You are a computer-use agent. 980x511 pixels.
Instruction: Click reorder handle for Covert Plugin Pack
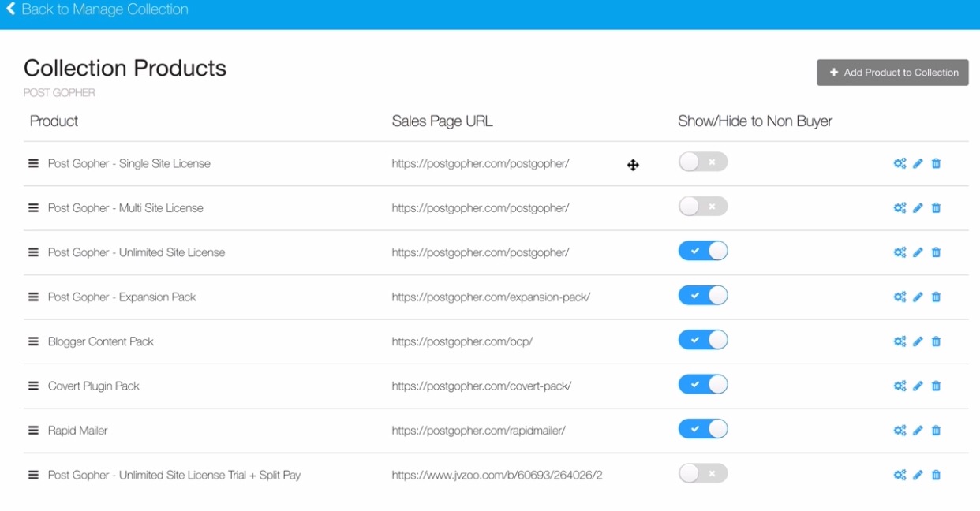coord(33,386)
